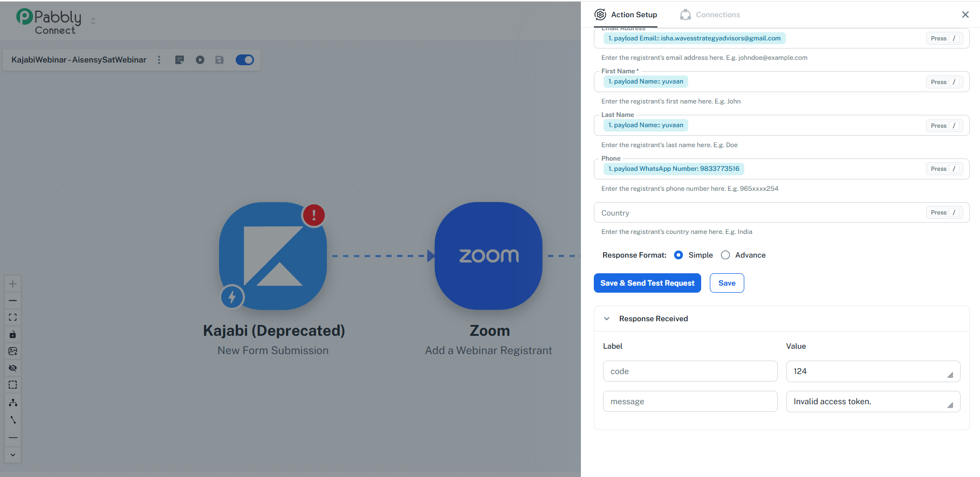
Task: Collapse the Response Received section
Action: [x=607, y=319]
